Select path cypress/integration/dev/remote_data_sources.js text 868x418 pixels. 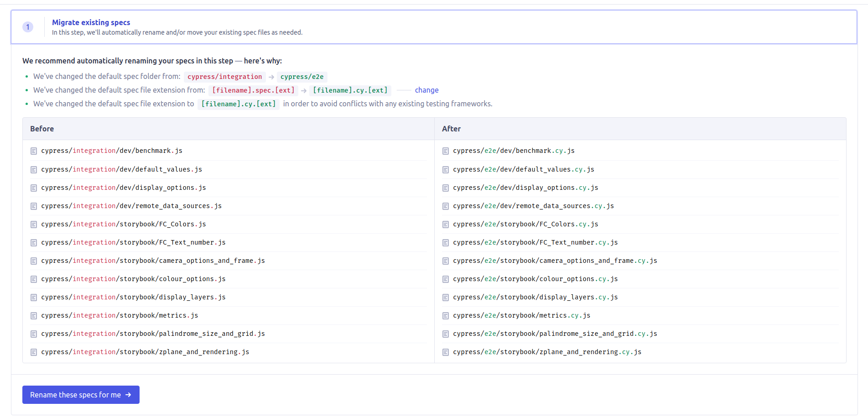[x=131, y=206]
